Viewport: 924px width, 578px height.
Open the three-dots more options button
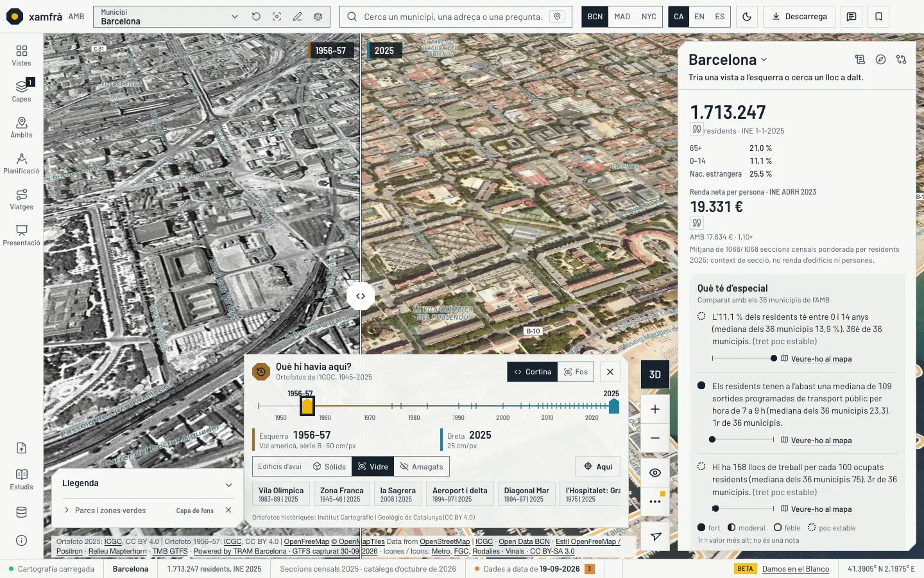click(655, 502)
